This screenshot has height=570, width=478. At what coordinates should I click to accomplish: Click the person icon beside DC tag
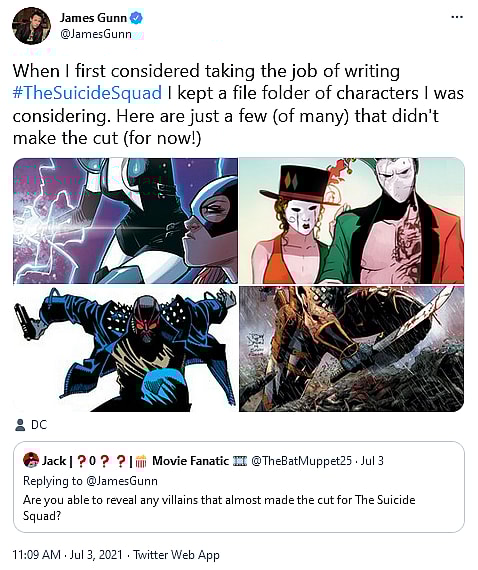(x=20, y=425)
